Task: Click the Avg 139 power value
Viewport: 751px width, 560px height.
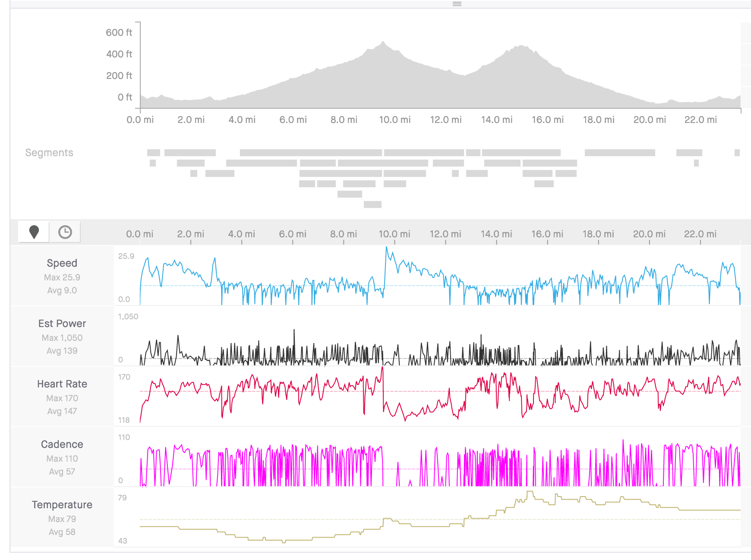Action: pos(62,351)
